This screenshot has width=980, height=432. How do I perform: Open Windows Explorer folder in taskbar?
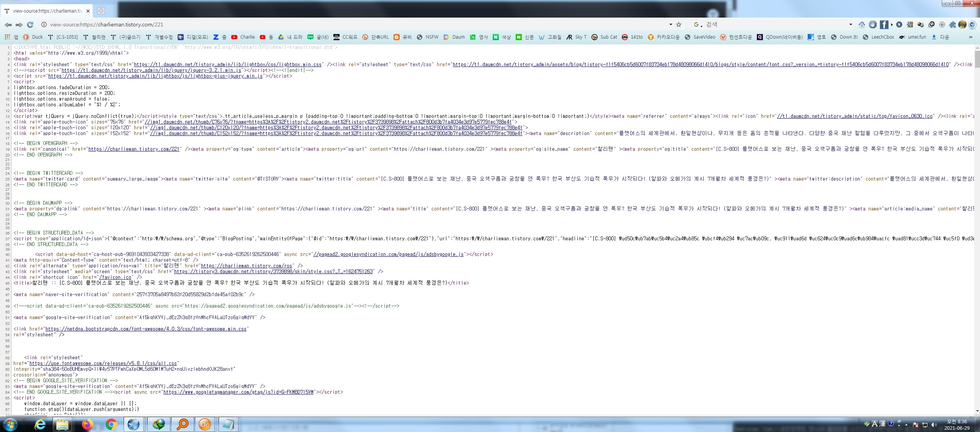62,424
